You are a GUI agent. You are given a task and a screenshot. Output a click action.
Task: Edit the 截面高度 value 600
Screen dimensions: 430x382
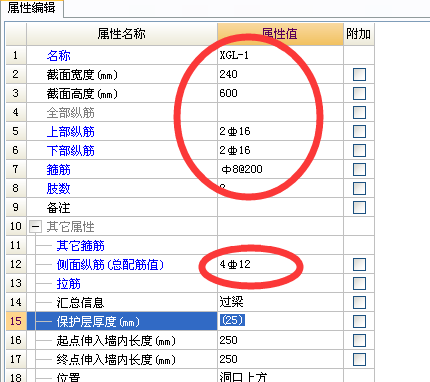point(280,93)
